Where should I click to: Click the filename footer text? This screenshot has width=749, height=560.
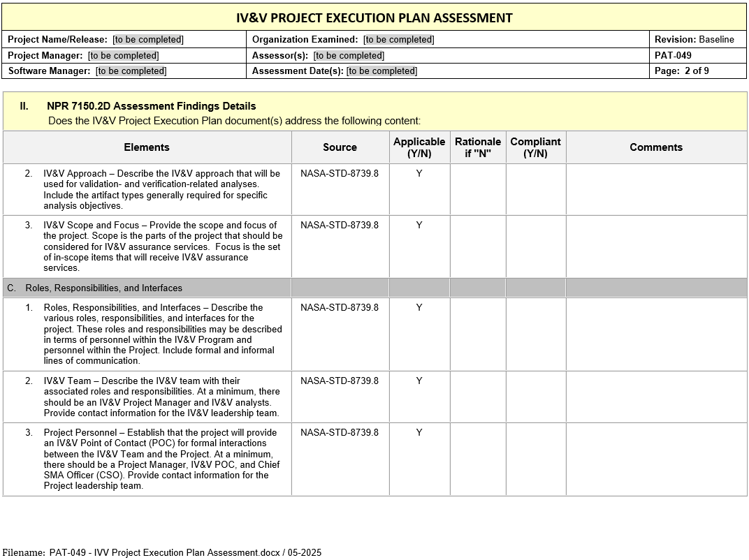pos(162,552)
